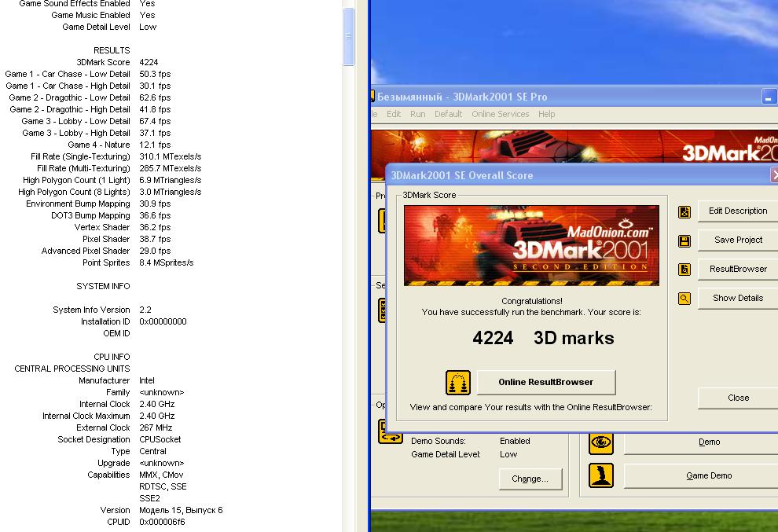
Task: Open the ResultBrowser button
Action: click(738, 269)
